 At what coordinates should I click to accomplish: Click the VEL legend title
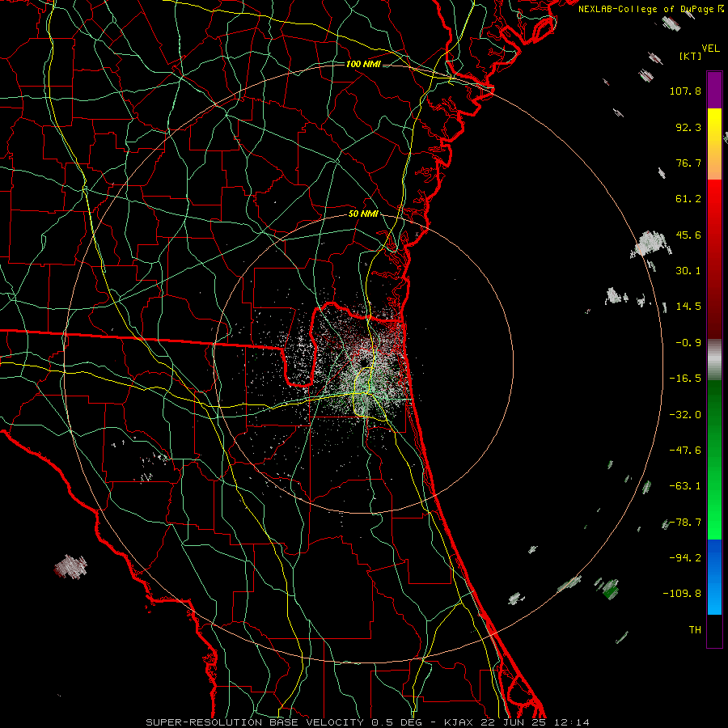coord(710,49)
